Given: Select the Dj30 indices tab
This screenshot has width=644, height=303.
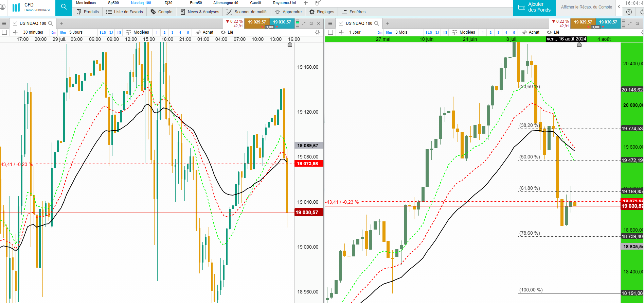Looking at the screenshot, I should 168,3.
